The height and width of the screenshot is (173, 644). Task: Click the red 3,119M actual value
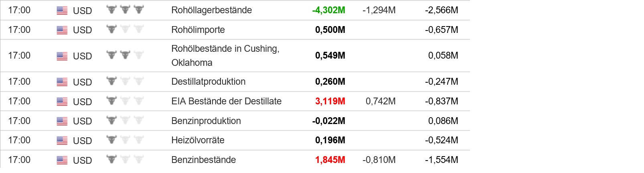[x=330, y=101]
